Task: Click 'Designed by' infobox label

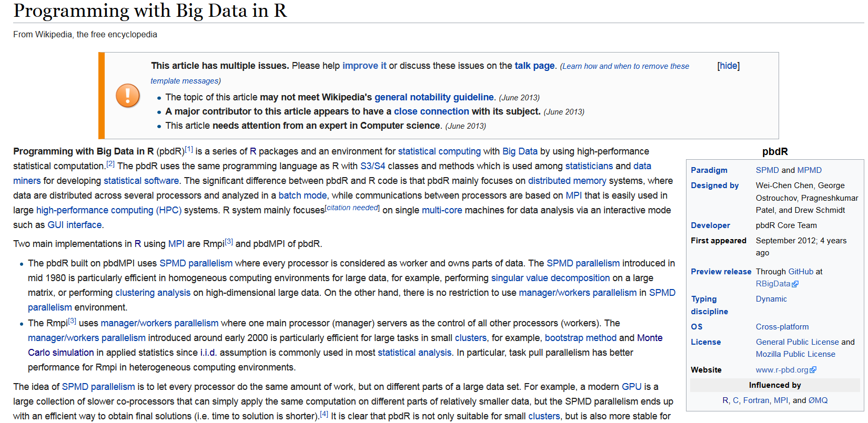Action: click(x=714, y=185)
